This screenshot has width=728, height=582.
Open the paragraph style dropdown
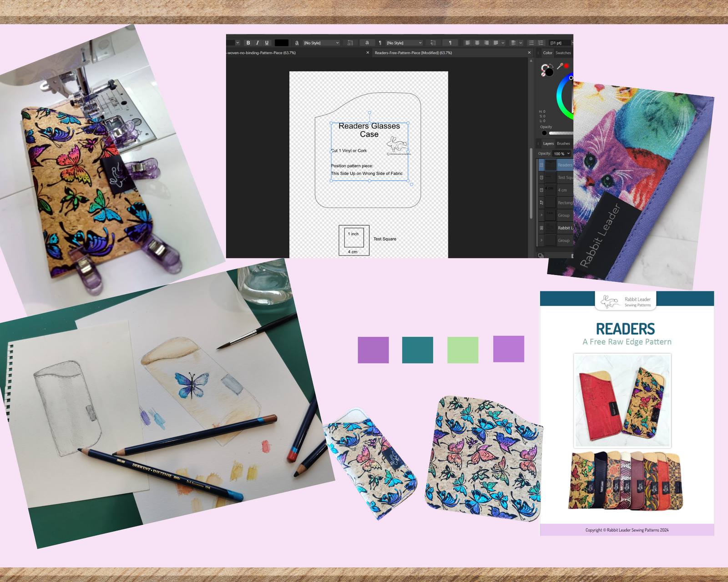click(x=404, y=43)
